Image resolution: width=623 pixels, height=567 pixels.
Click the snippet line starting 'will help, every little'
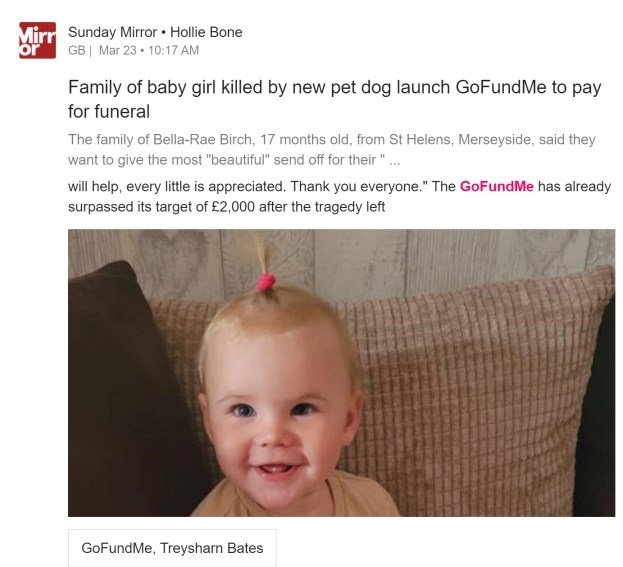click(339, 186)
